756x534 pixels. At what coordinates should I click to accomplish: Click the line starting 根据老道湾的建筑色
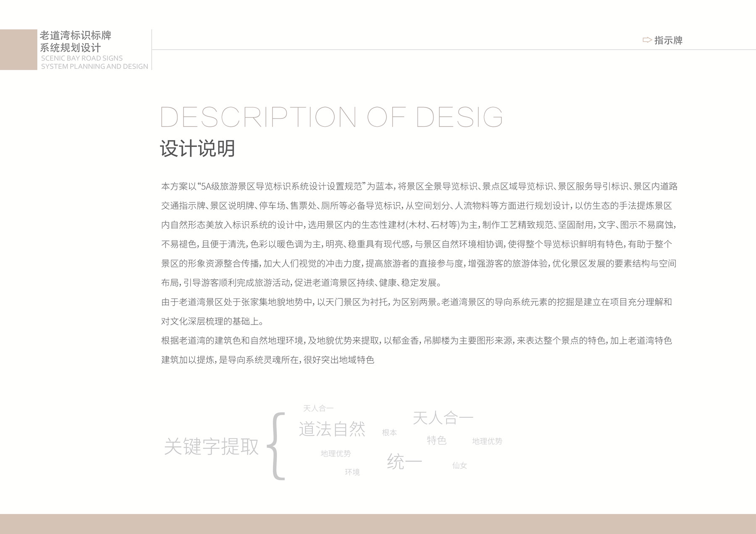point(417,340)
